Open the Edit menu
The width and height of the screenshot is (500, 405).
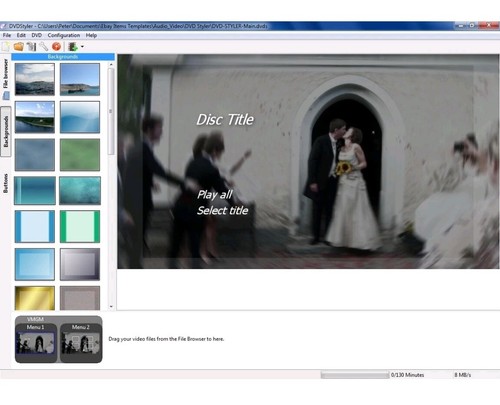(x=21, y=35)
